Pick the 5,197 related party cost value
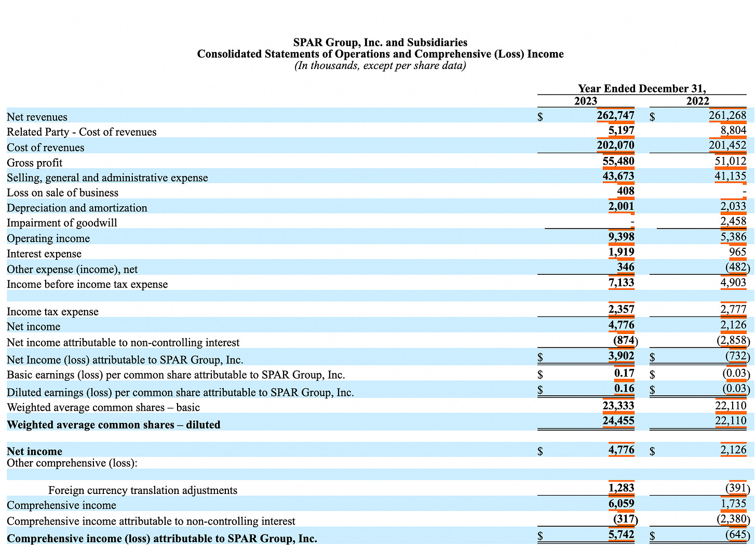This screenshot has width=756, height=548. pyautogui.click(x=621, y=130)
